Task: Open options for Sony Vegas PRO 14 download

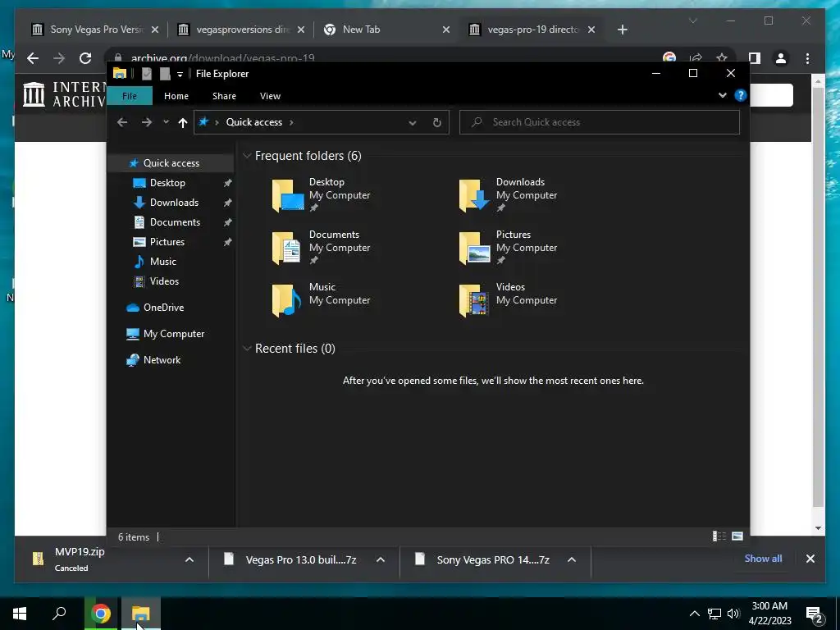Action: click(572, 559)
